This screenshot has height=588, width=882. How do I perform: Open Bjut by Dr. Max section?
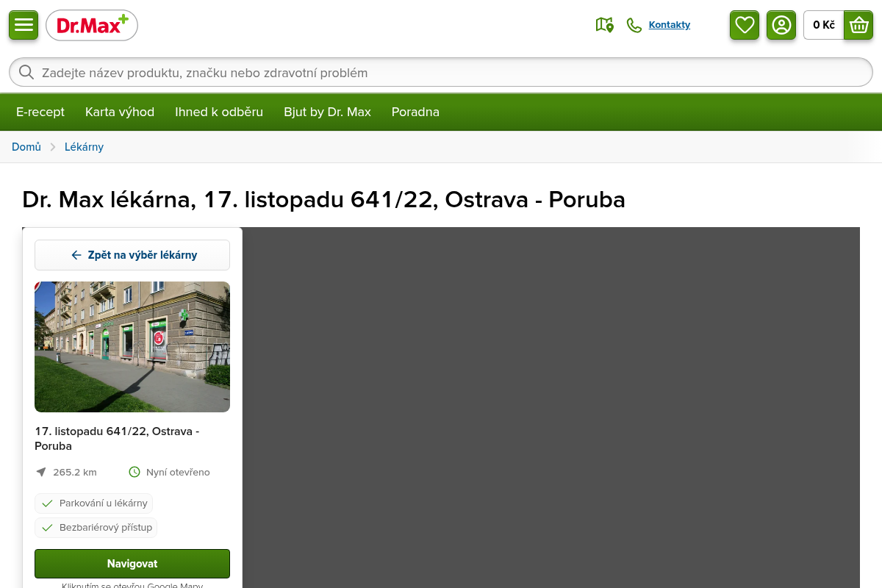coord(328,112)
